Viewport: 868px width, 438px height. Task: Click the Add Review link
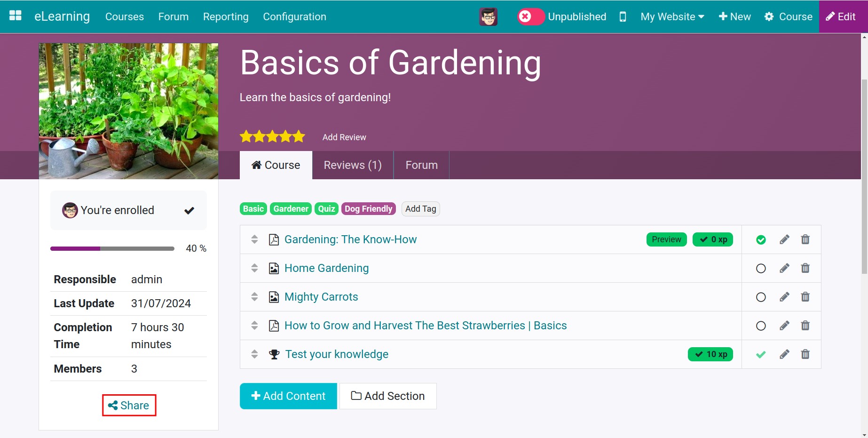point(344,137)
